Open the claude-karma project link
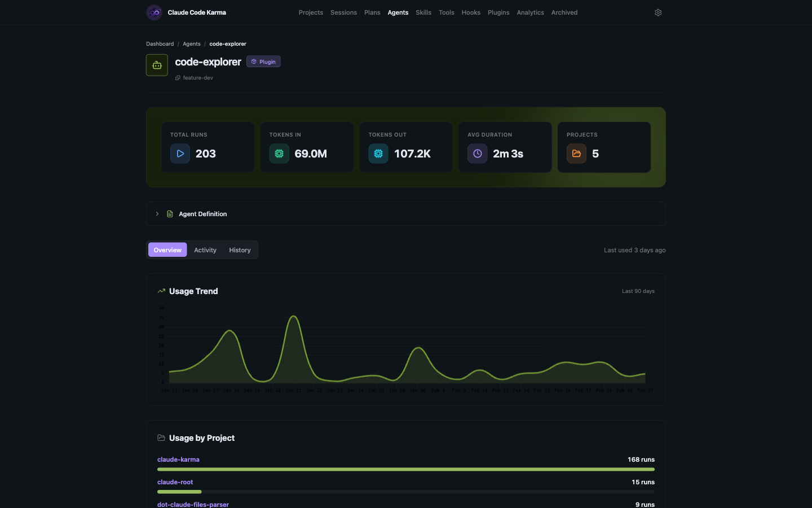Viewport: 812px width, 508px height. (x=178, y=459)
